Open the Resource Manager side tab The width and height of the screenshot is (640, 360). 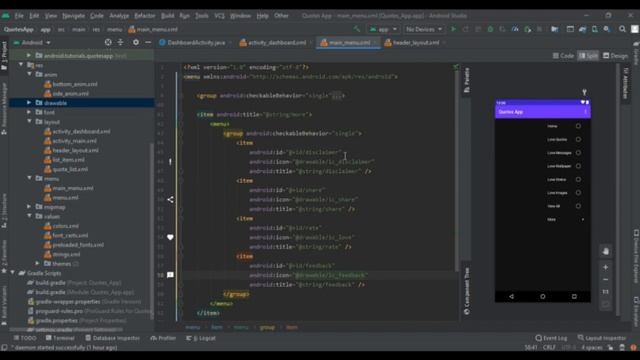[x=4, y=109]
